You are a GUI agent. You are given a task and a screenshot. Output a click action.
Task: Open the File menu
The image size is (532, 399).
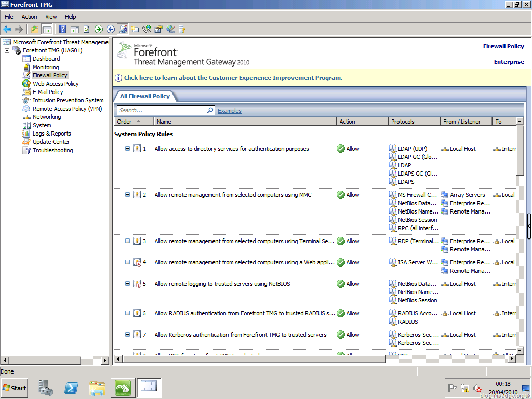pyautogui.click(x=9, y=17)
